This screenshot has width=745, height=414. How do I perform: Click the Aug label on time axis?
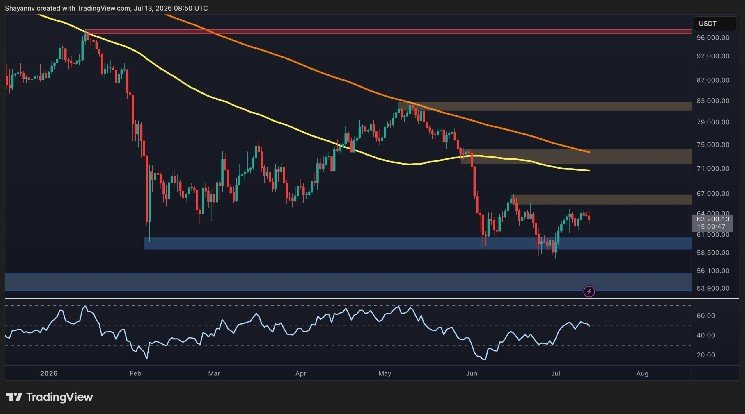[642, 374]
